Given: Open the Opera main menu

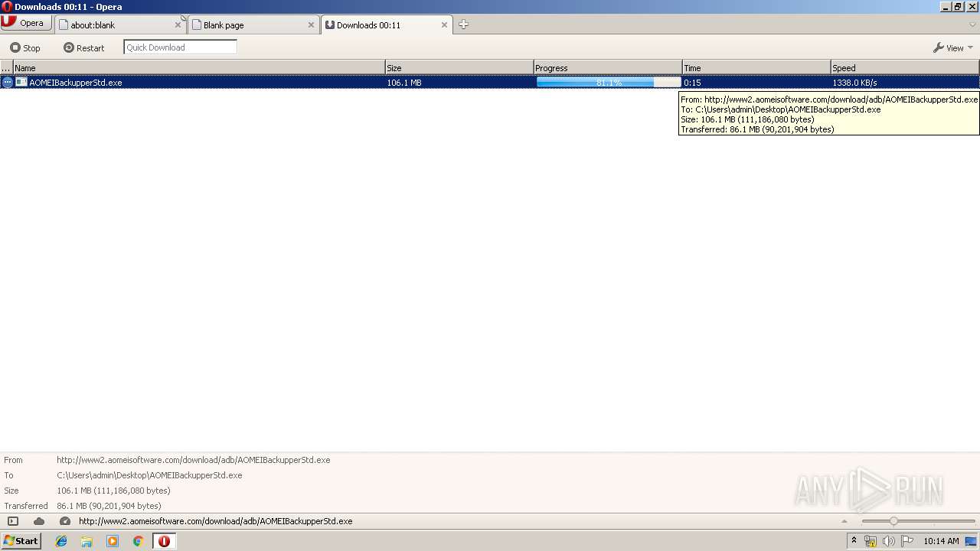Looking at the screenshot, I should pyautogui.click(x=26, y=23).
